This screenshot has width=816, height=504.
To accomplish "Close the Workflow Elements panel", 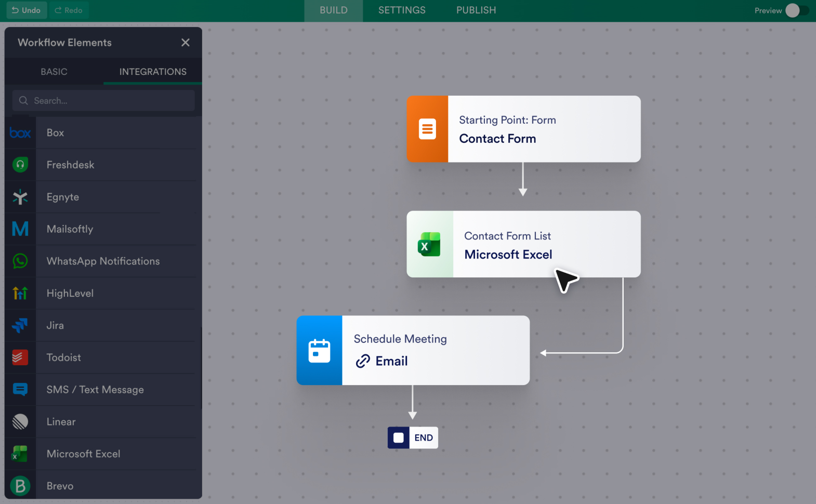I will [x=186, y=43].
